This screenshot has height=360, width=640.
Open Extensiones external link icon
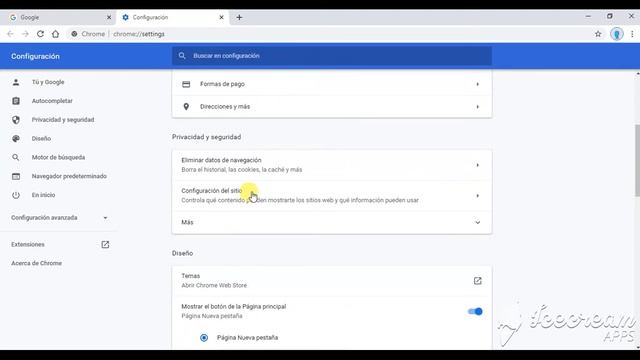[105, 244]
